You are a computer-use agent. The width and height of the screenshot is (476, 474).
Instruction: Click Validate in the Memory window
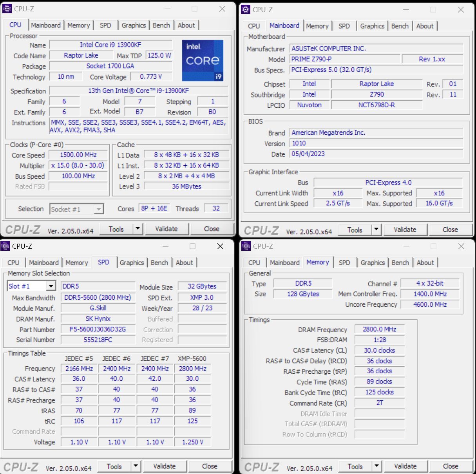click(405, 466)
